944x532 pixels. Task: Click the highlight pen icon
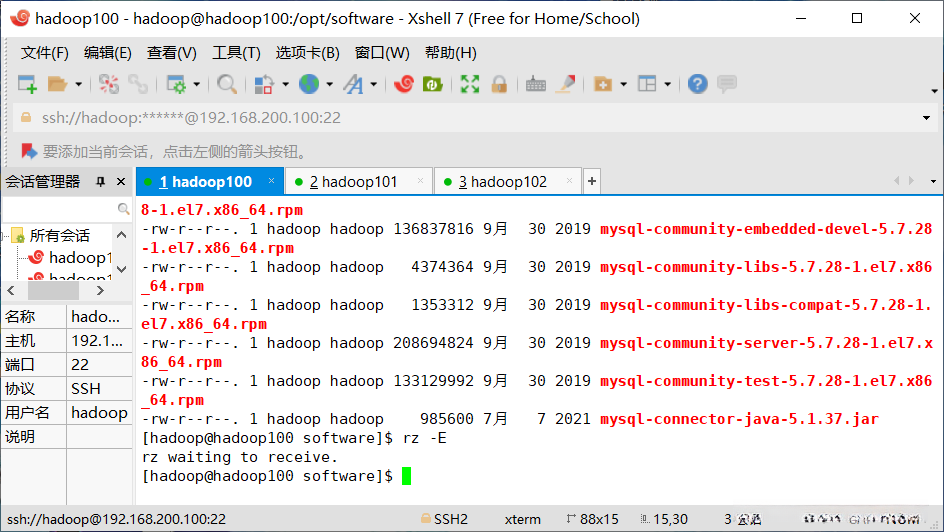pyautogui.click(x=565, y=84)
